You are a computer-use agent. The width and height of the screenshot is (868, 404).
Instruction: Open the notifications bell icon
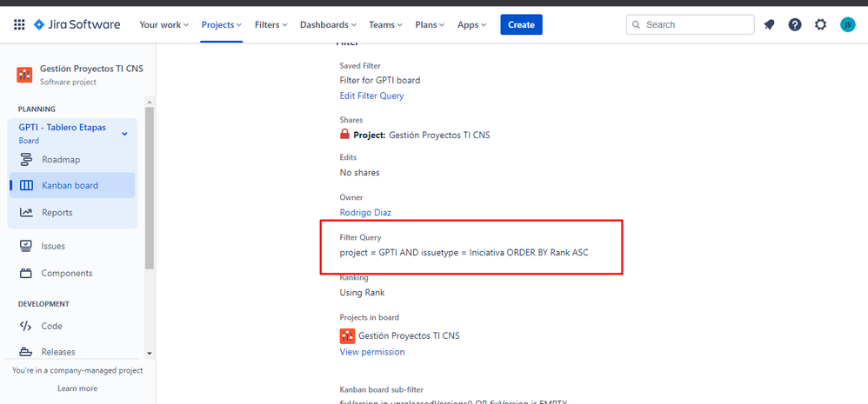click(769, 24)
